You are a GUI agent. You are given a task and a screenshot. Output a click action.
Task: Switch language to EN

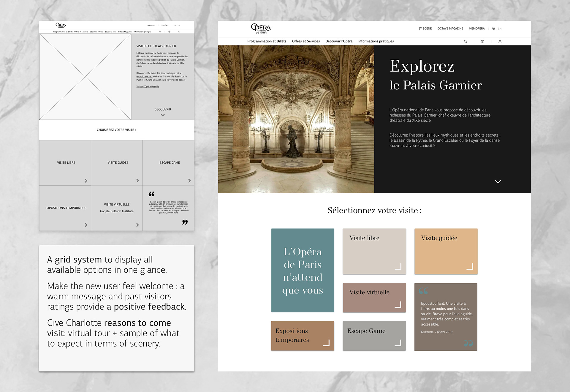[x=500, y=29]
